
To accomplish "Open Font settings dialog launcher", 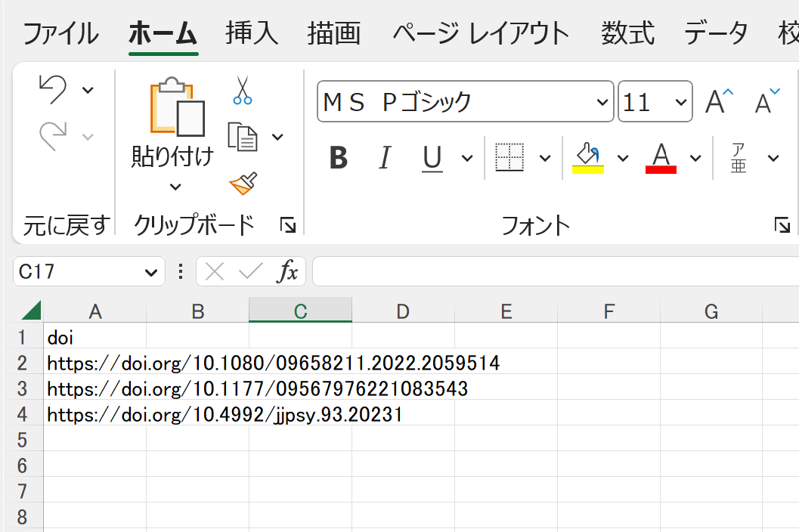I will tap(782, 224).
